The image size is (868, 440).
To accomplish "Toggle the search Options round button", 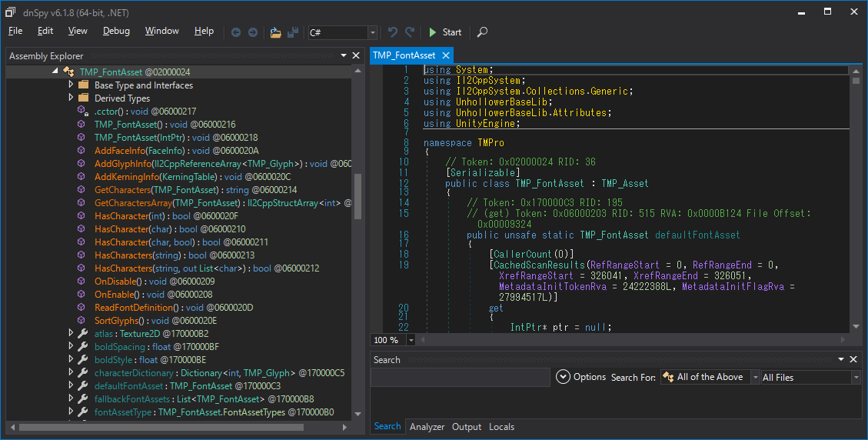I will 563,377.
